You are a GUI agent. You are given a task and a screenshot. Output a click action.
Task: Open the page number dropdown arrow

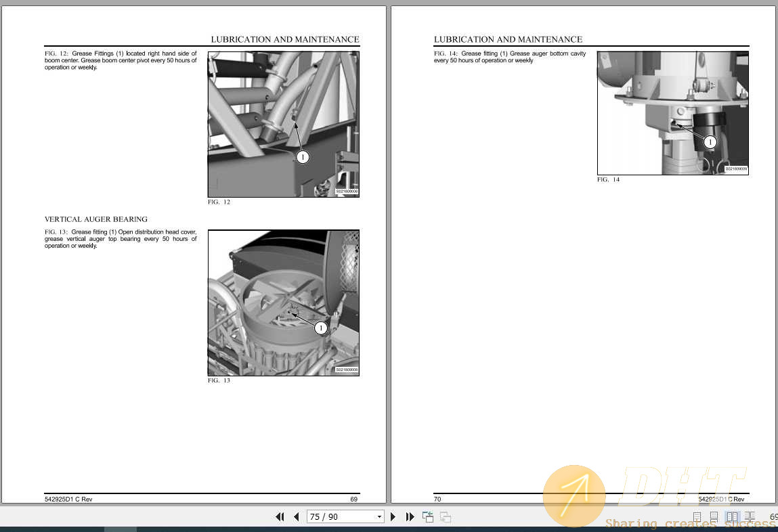click(380, 516)
